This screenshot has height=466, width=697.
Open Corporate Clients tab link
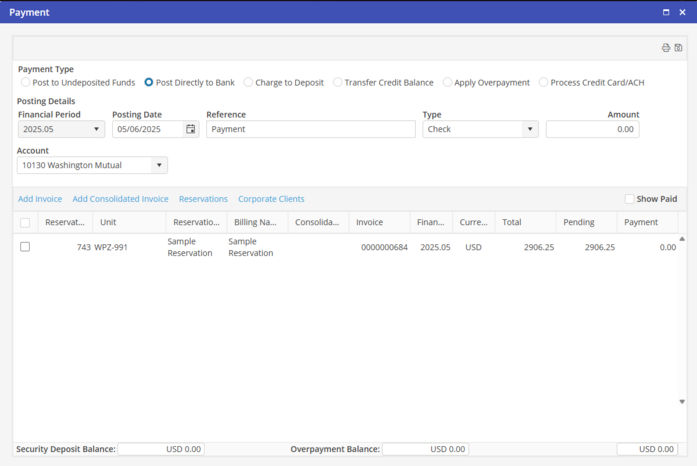[271, 199]
